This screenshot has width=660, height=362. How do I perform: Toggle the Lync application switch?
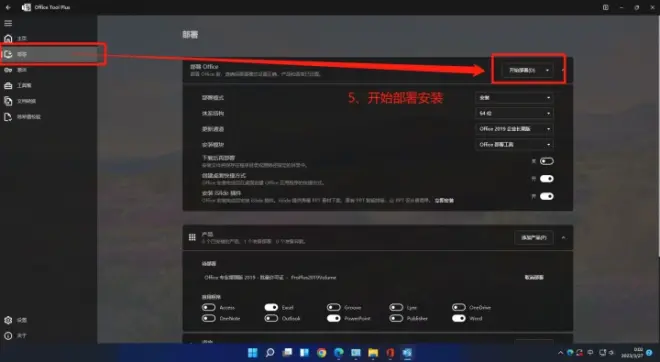[396, 307]
